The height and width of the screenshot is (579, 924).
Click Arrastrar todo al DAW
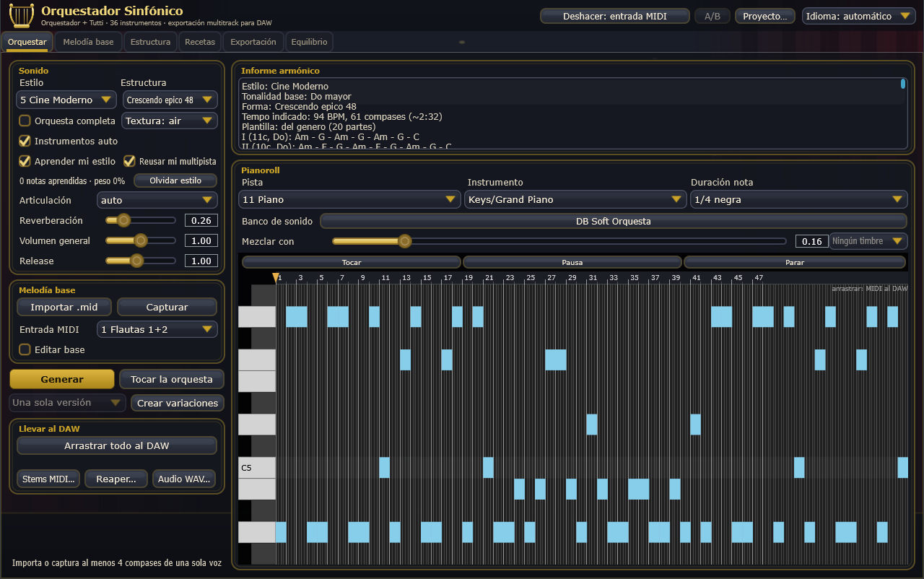(117, 445)
